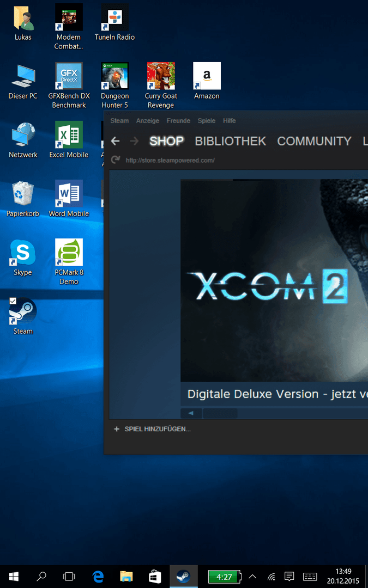Open the Windows Start menu
The image size is (368, 588).
tap(14, 577)
